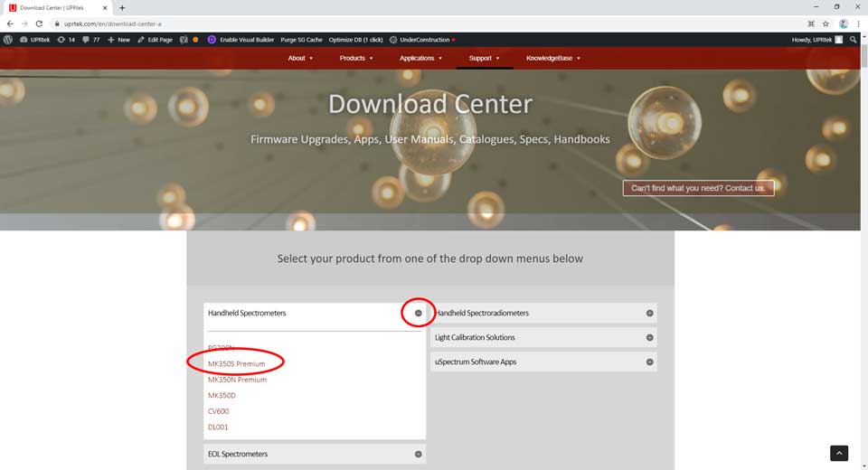Open the MK350S Premium link
Image resolution: width=868 pixels, height=470 pixels.
[x=236, y=363]
